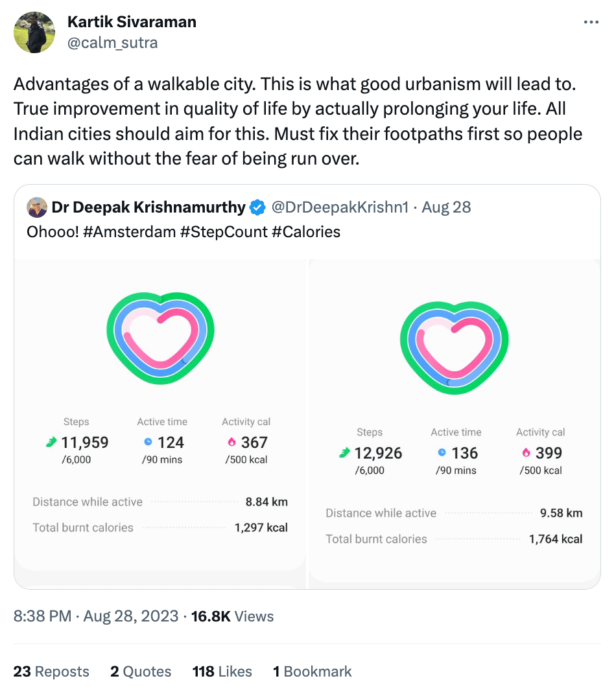
Task: Open the #StepCount hashtag
Action: [224, 232]
